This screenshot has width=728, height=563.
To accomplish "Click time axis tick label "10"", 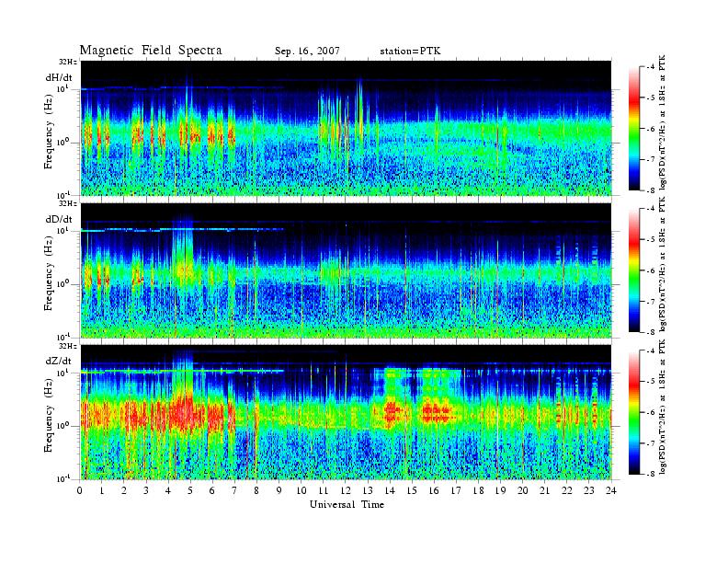I will click(x=301, y=490).
